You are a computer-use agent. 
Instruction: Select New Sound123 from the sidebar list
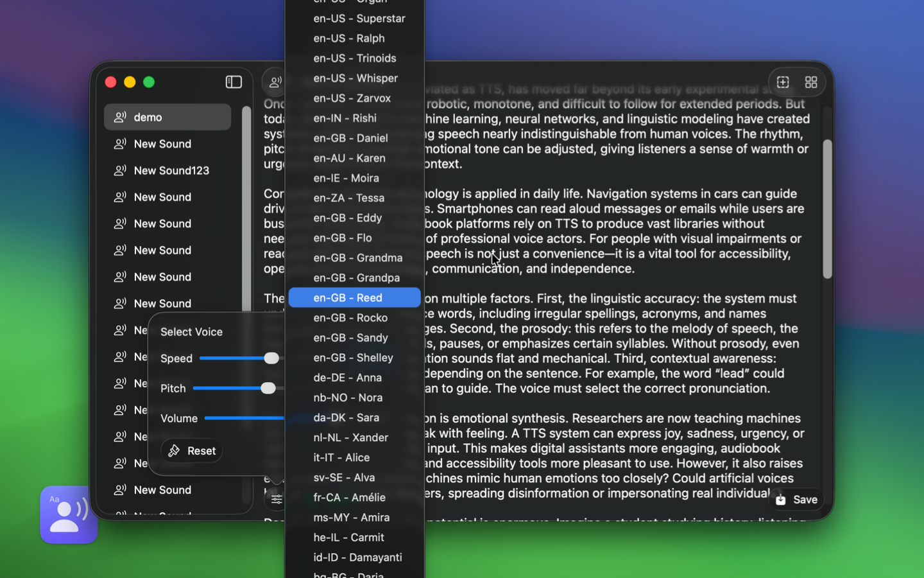pos(170,170)
